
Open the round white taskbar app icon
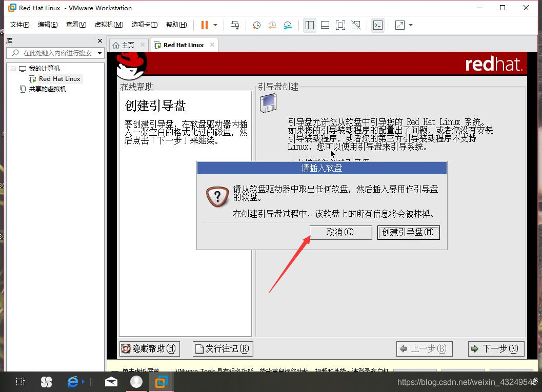(136, 382)
